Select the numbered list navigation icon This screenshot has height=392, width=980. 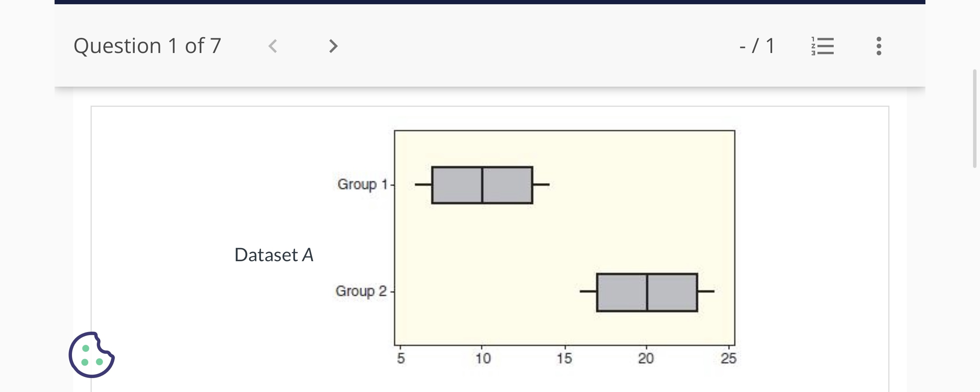click(822, 46)
